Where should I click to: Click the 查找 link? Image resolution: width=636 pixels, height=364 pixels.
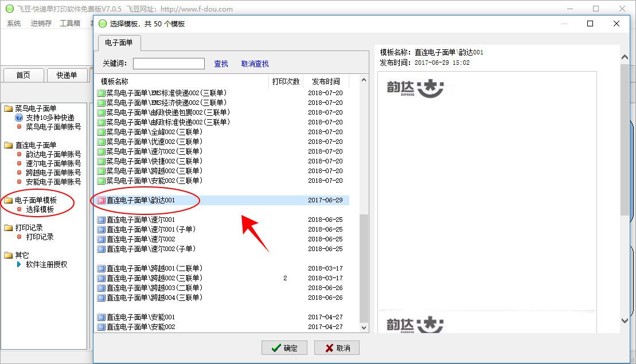click(221, 64)
